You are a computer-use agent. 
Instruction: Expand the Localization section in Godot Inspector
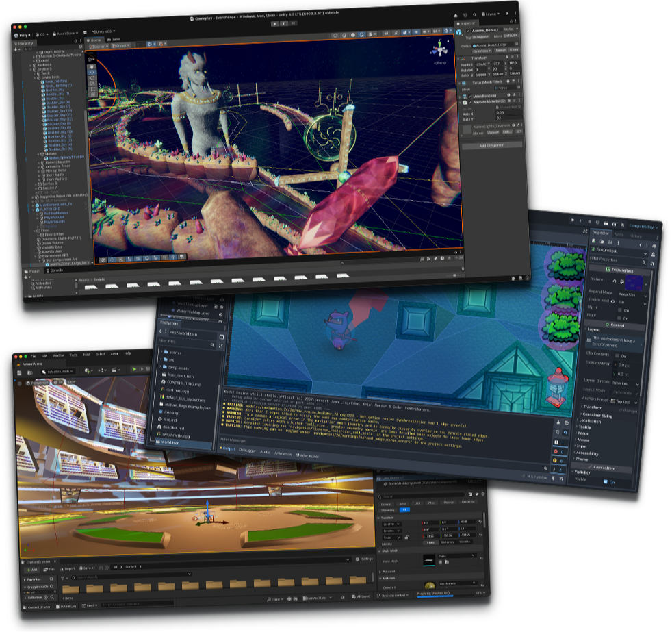[590, 421]
